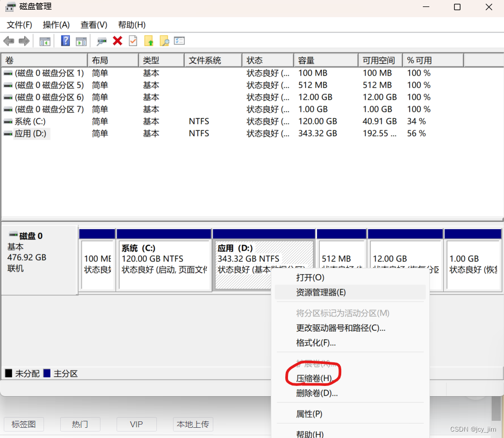Choose 资源管理器(E) from the context menu
The image size is (504, 438).
click(350, 292)
